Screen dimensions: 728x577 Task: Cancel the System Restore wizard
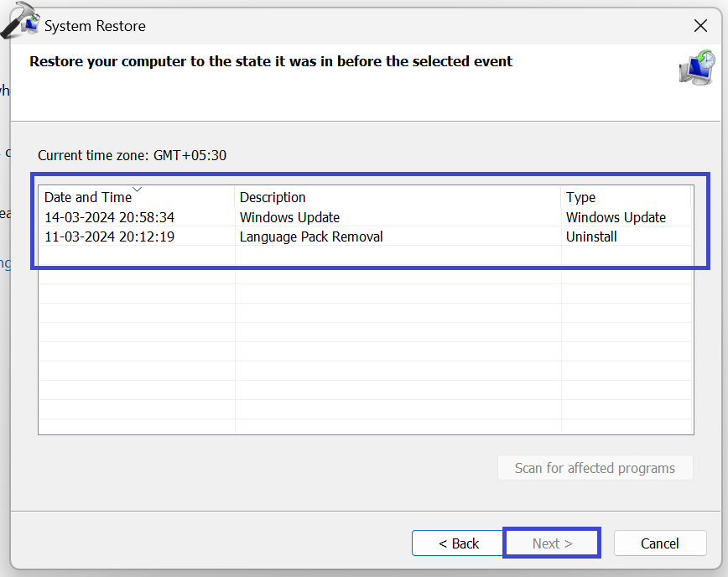659,543
